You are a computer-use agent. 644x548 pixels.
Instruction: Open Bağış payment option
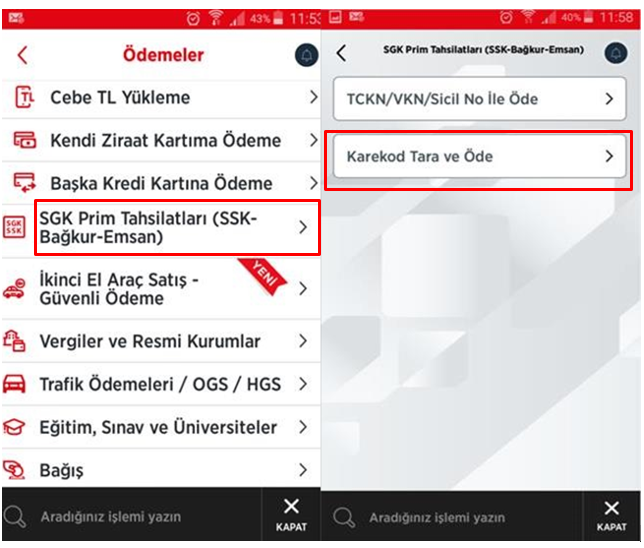click(161, 470)
